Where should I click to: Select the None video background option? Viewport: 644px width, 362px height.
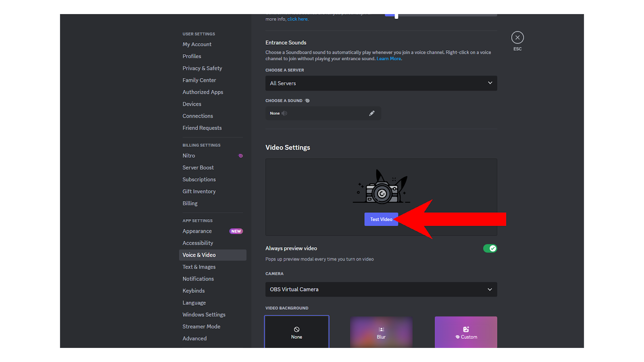pos(297,332)
